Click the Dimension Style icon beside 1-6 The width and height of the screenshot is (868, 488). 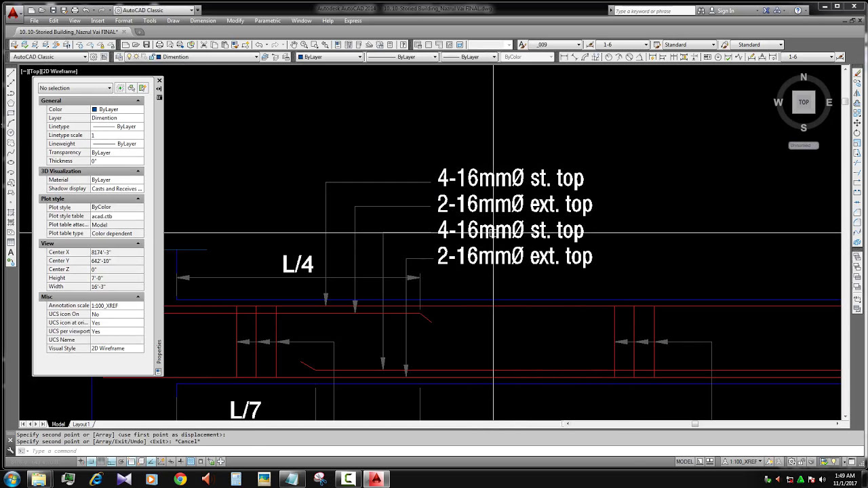tap(590, 45)
